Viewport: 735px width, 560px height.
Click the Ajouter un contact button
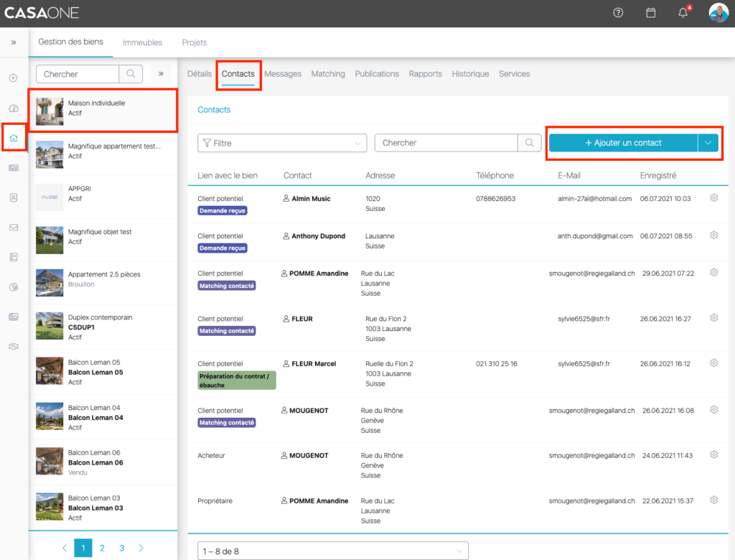[x=623, y=143]
